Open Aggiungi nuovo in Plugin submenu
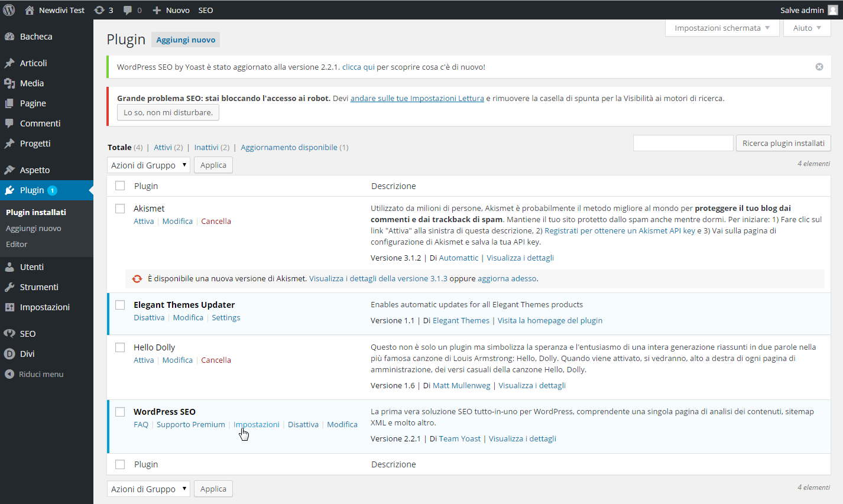This screenshot has width=843, height=504. (x=34, y=228)
